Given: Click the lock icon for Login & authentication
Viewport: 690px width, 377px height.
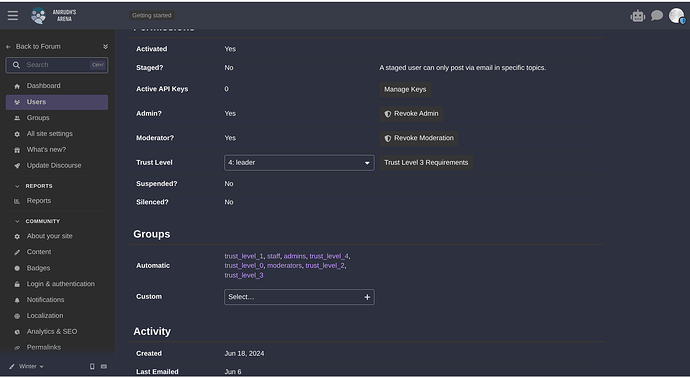Looking at the screenshot, I should 17,284.
